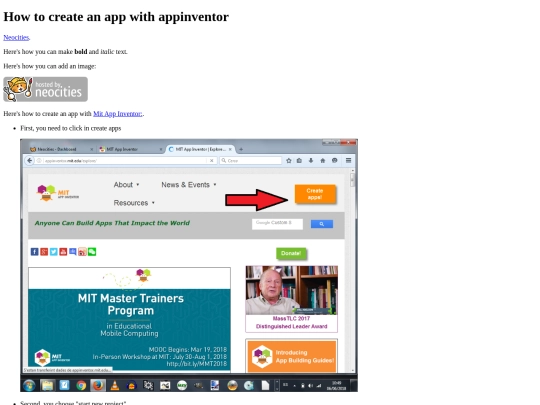Click the embedded browser's vertical scrollbar
Screen dimensions: 540x405
(353, 270)
